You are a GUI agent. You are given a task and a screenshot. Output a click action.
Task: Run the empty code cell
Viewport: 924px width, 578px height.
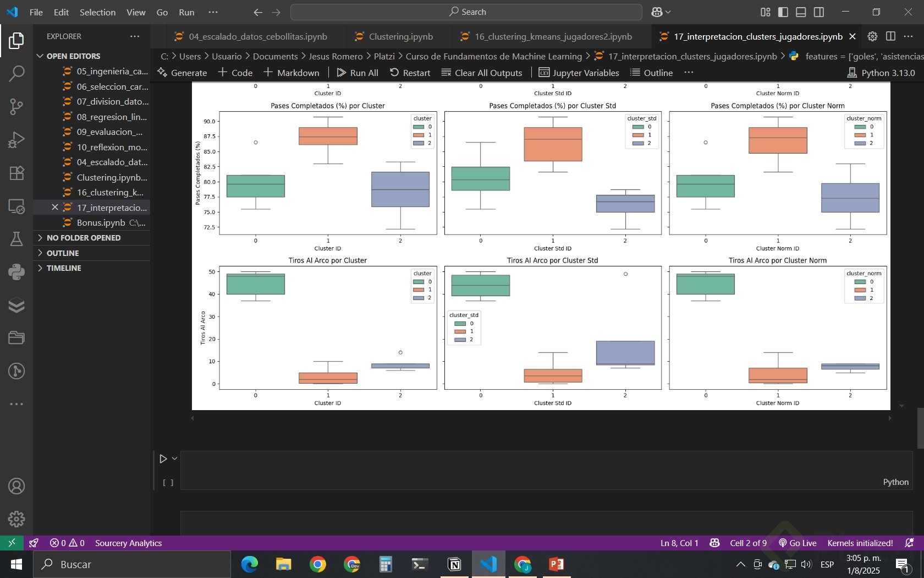click(163, 459)
